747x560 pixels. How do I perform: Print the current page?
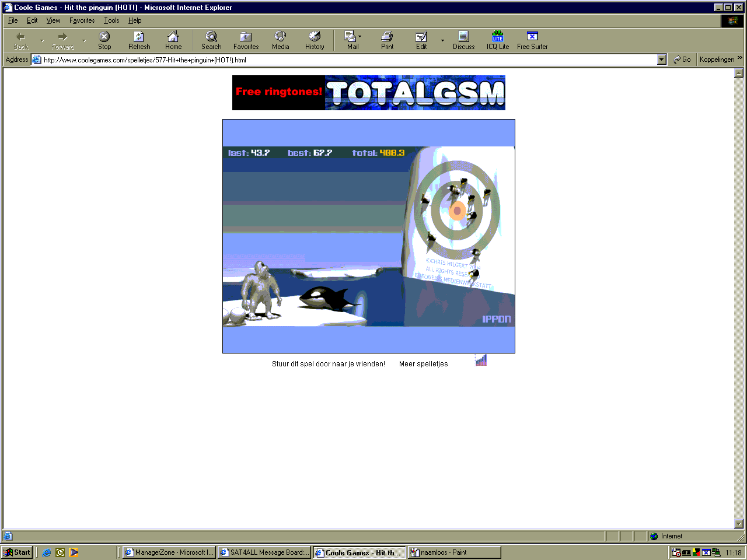[x=388, y=40]
